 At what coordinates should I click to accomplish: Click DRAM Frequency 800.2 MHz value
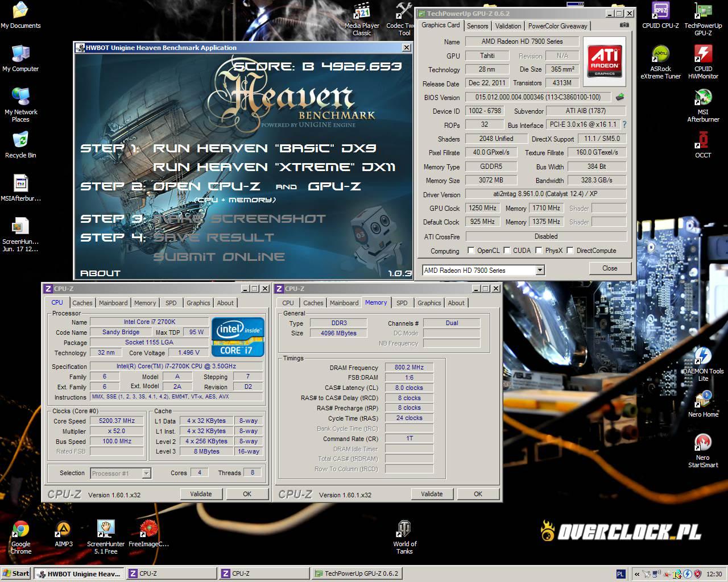409,368
